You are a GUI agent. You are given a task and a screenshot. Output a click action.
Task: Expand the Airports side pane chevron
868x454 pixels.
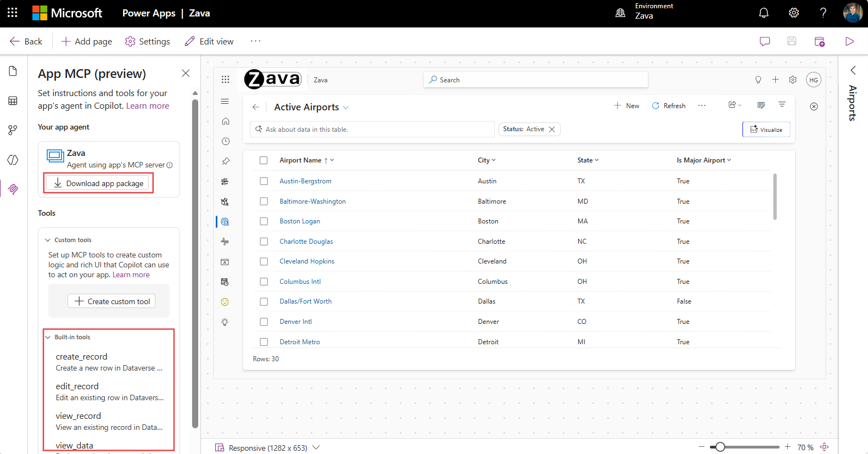click(x=853, y=70)
